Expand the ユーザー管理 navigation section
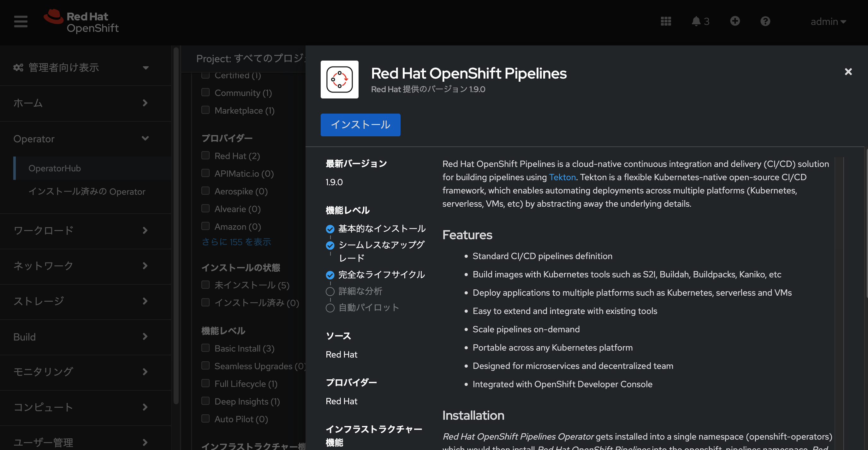The width and height of the screenshot is (868, 450). pos(86,442)
